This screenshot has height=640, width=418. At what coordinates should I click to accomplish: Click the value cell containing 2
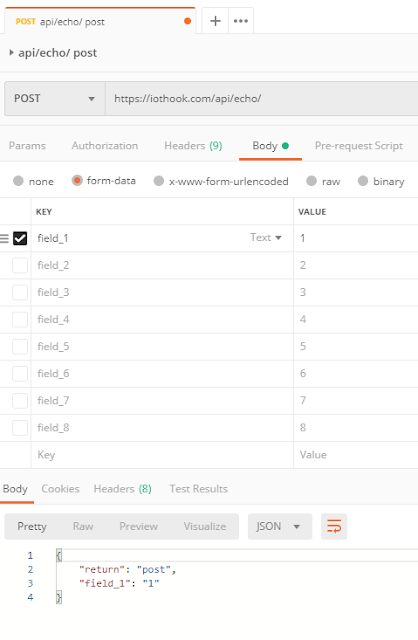click(356, 265)
